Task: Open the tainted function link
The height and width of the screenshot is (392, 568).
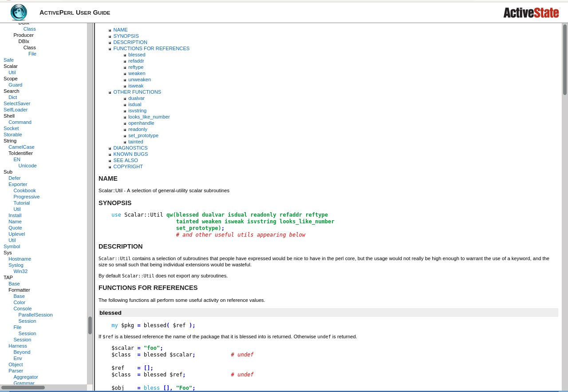Action: coord(135,142)
